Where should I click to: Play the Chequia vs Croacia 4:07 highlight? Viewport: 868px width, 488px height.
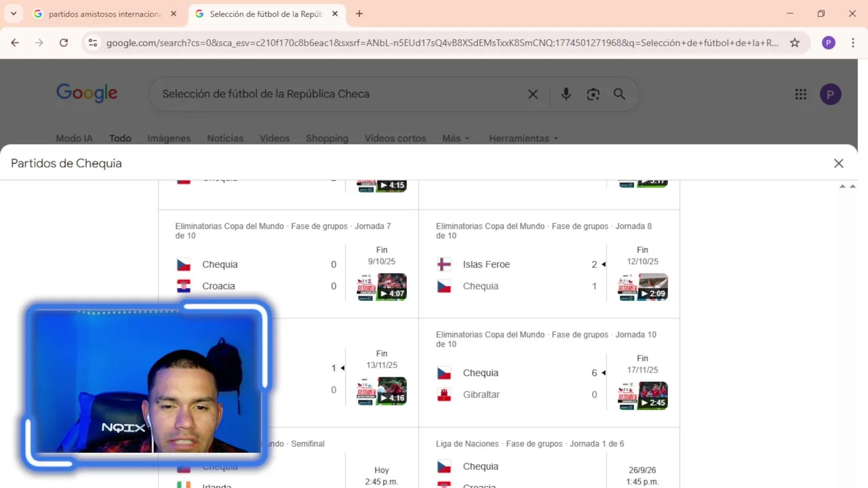pos(382,287)
